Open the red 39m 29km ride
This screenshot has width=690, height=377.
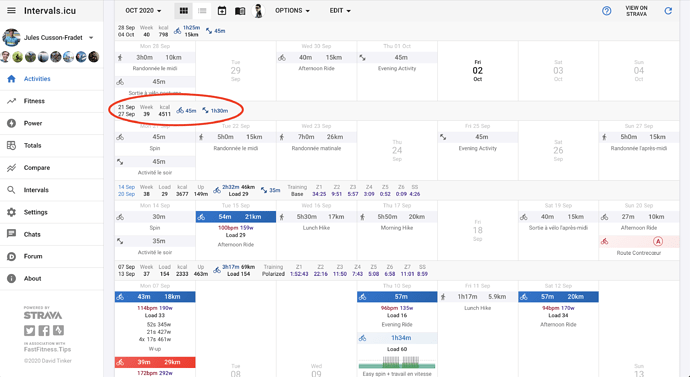pos(155,362)
